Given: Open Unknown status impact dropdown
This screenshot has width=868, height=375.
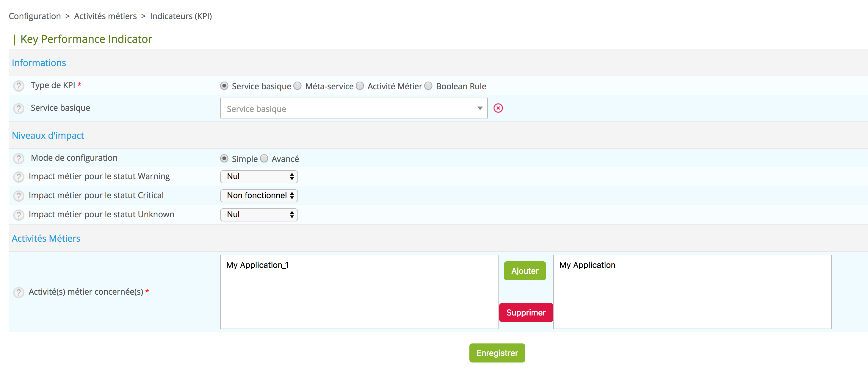Looking at the screenshot, I should (x=259, y=215).
